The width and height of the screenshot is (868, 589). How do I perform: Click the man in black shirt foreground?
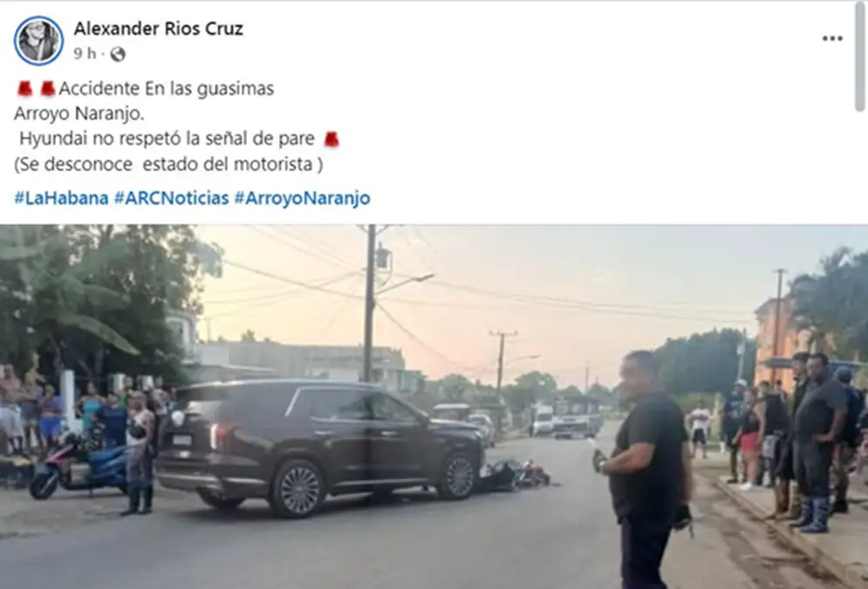(646, 470)
